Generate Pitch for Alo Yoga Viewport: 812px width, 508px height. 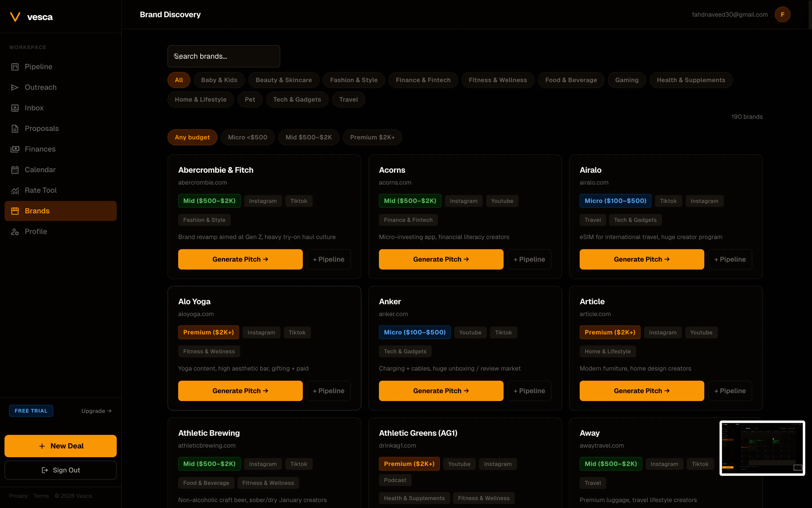point(240,391)
